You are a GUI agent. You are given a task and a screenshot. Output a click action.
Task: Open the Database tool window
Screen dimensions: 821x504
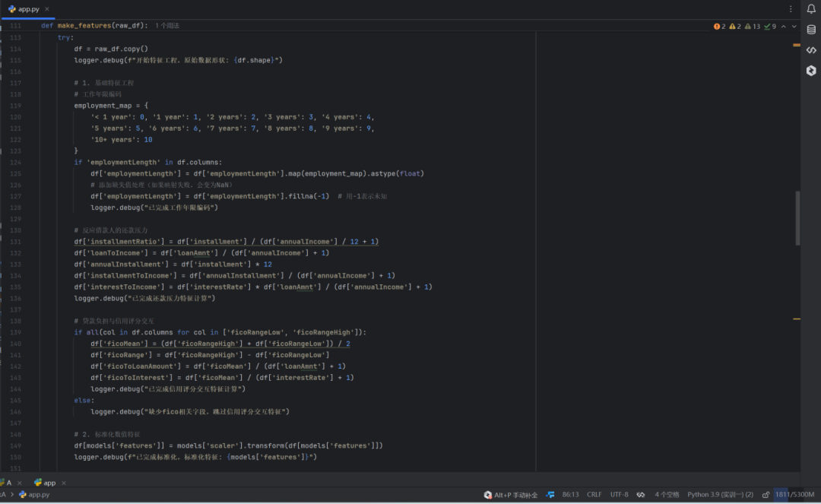click(811, 30)
